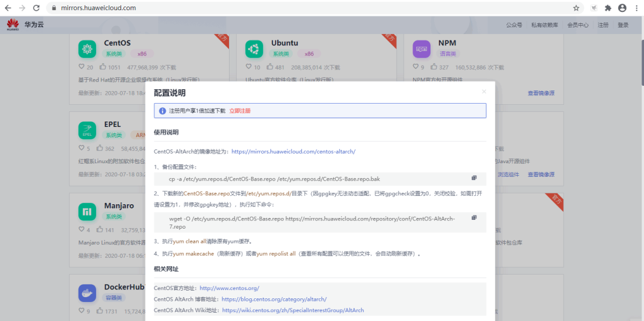This screenshot has width=644, height=321.
Task: Click 登录 in top navigation
Action: [x=623, y=25]
